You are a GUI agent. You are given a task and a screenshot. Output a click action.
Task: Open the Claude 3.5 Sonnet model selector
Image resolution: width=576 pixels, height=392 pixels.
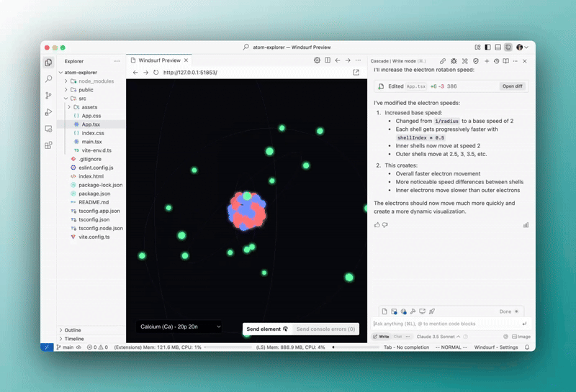[x=438, y=337]
